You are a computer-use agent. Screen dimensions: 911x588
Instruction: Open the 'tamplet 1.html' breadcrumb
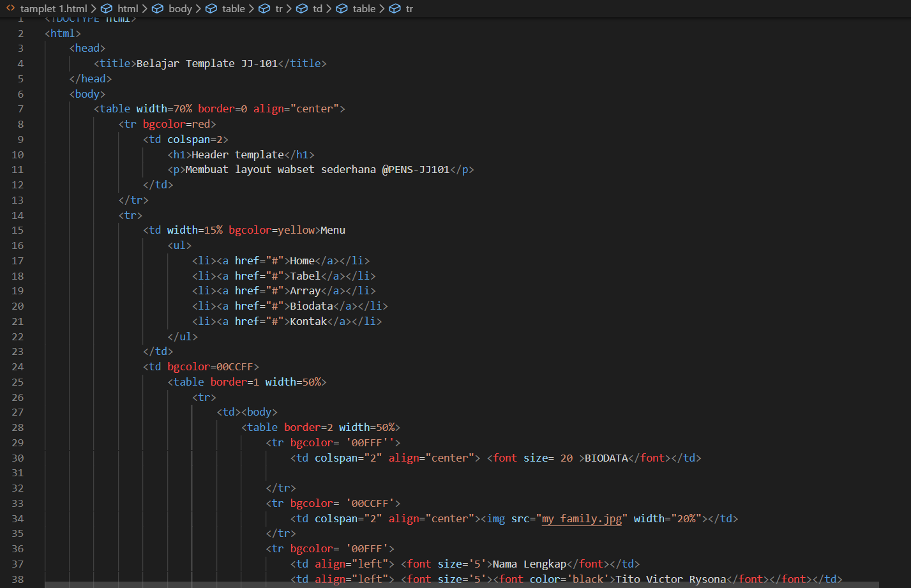coord(54,8)
